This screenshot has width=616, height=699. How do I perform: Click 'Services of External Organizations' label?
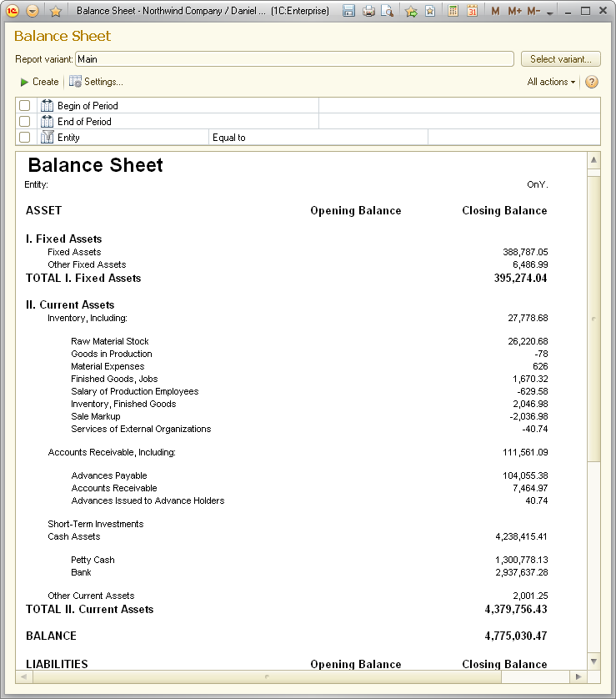pyautogui.click(x=141, y=429)
